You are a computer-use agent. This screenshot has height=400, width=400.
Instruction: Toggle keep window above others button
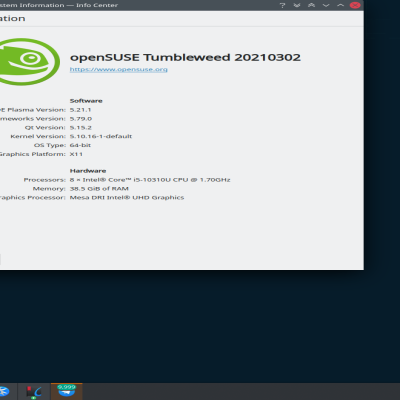[311, 5]
